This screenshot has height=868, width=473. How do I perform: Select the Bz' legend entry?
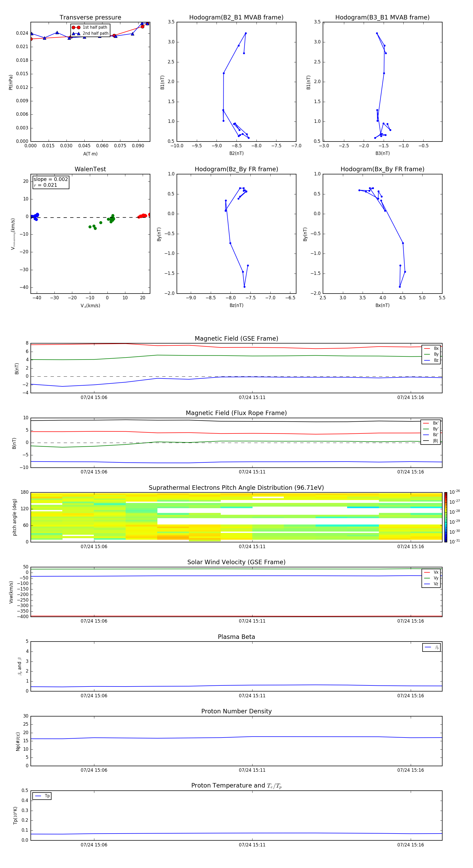point(431,435)
